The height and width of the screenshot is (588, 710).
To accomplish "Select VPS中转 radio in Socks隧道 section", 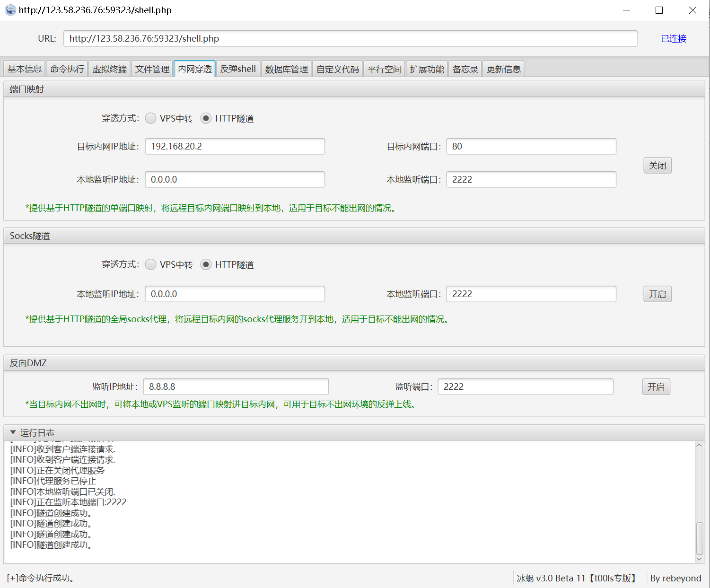I will (x=150, y=264).
